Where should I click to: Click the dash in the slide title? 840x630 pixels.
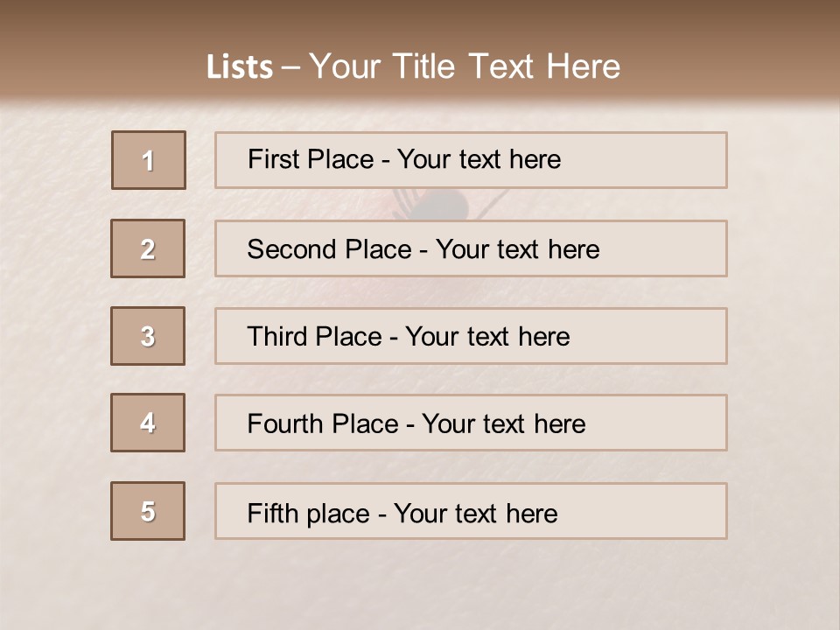pyautogui.click(x=290, y=67)
